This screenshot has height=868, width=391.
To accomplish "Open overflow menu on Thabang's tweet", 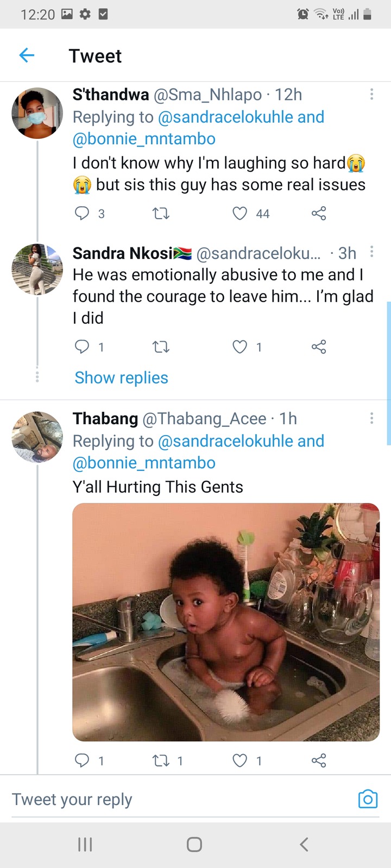I will [x=371, y=418].
